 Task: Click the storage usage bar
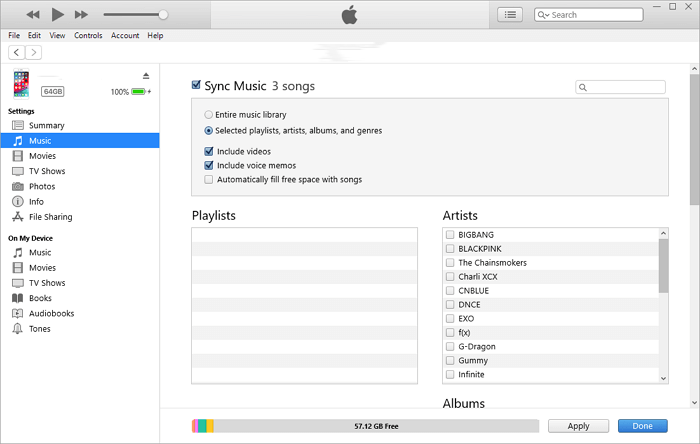(x=365, y=426)
